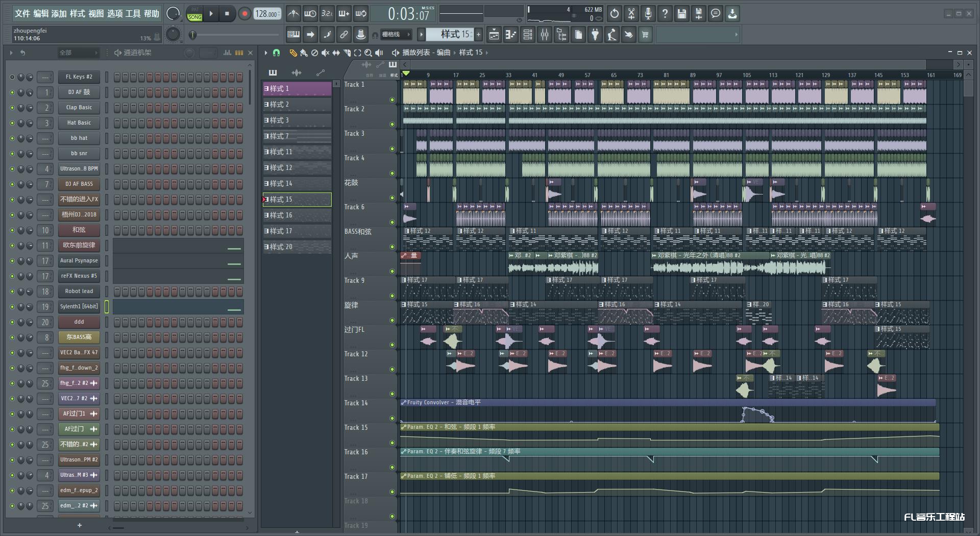Click the tempo field showing 128.000
This screenshot has width=980, height=536.
click(267, 14)
